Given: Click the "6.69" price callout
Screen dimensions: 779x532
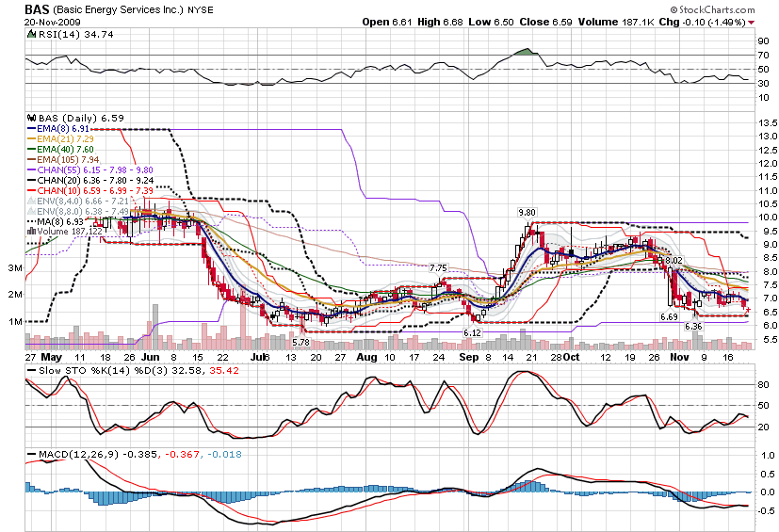Looking at the screenshot, I should point(669,316).
